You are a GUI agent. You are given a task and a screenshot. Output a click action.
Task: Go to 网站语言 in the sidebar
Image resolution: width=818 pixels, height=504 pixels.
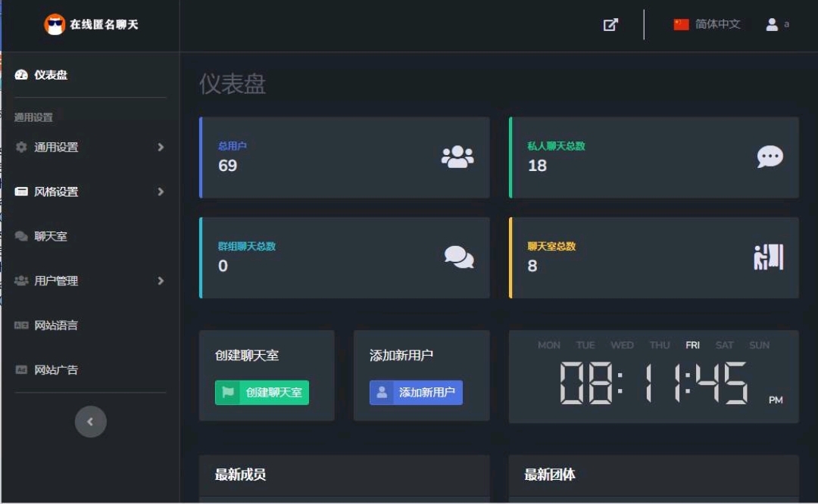click(55, 325)
